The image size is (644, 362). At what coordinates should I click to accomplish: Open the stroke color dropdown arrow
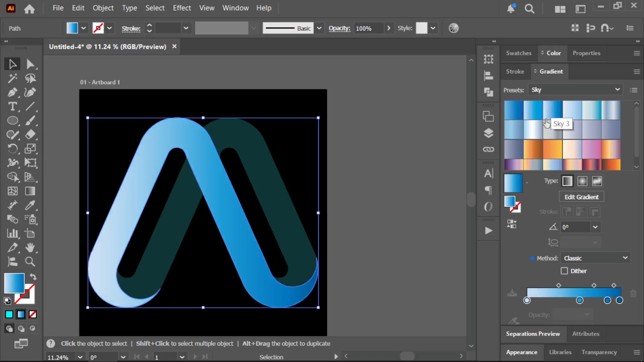(x=109, y=28)
